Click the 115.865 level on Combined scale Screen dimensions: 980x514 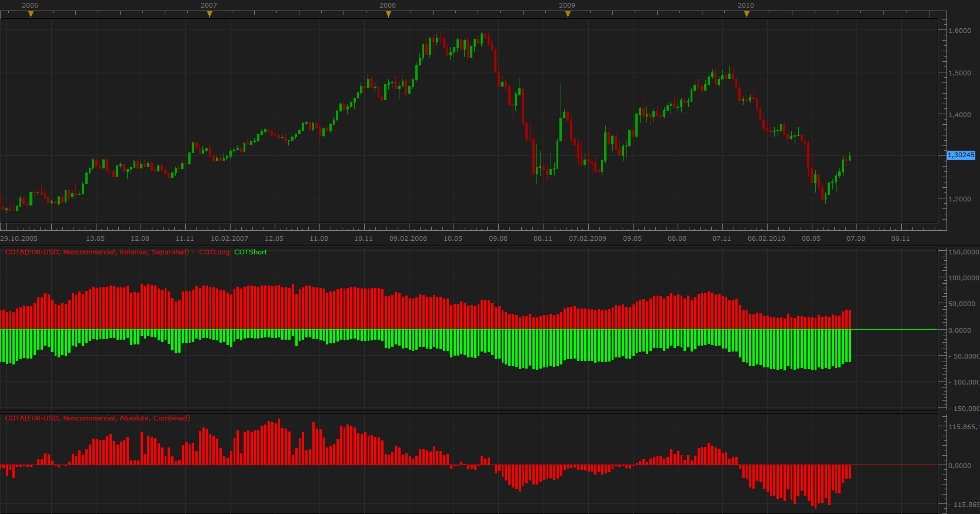click(x=964, y=427)
